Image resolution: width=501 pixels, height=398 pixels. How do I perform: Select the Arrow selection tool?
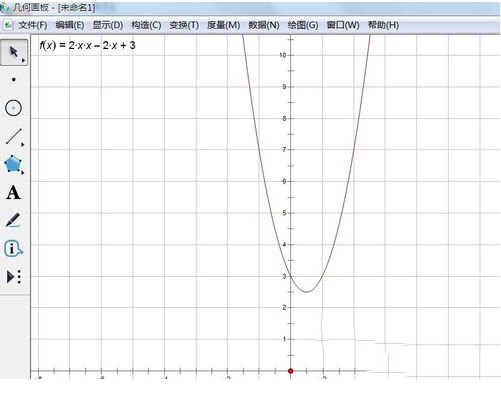click(14, 52)
